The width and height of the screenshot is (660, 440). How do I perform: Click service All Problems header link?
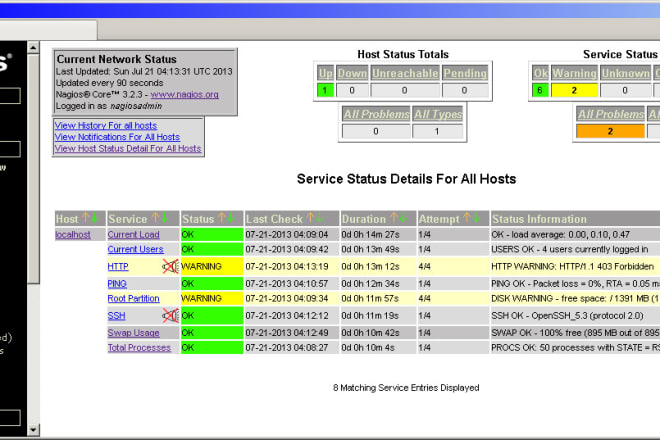click(611, 114)
